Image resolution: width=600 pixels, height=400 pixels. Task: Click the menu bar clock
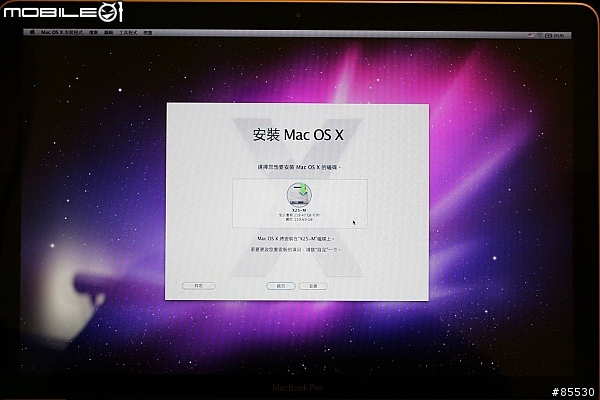point(559,35)
